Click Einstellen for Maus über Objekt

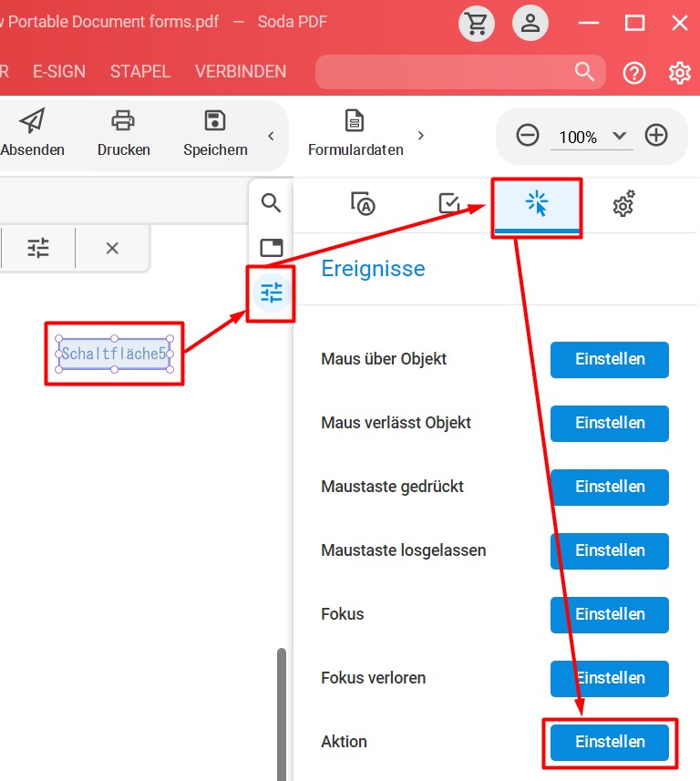coord(610,360)
